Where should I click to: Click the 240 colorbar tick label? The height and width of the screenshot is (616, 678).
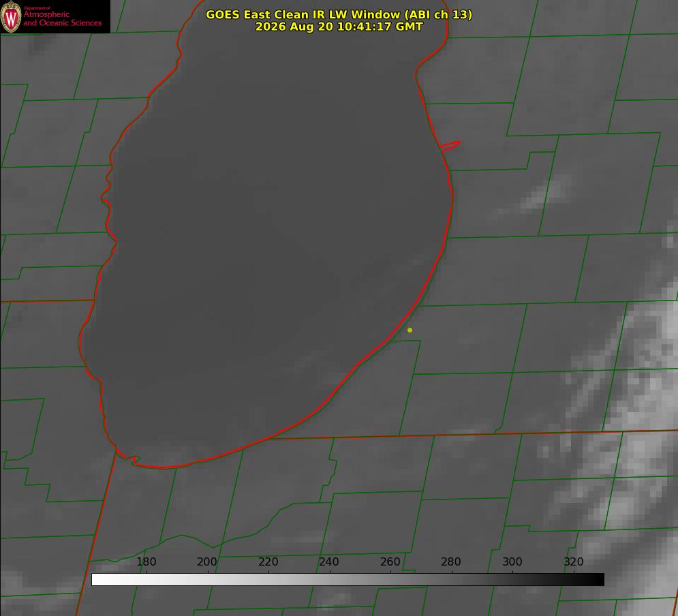pyautogui.click(x=329, y=561)
